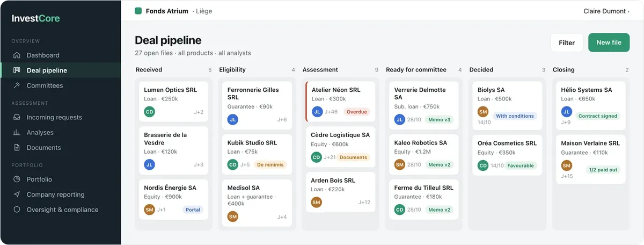Open Incoming requests in sidebar
The height and width of the screenshot is (245, 644).
tap(61, 117)
